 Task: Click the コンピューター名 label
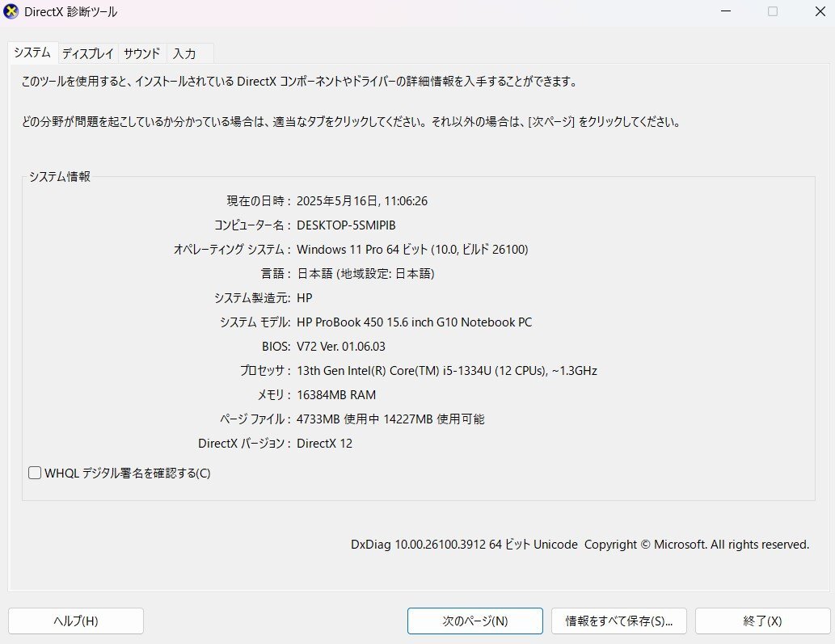click(x=252, y=225)
